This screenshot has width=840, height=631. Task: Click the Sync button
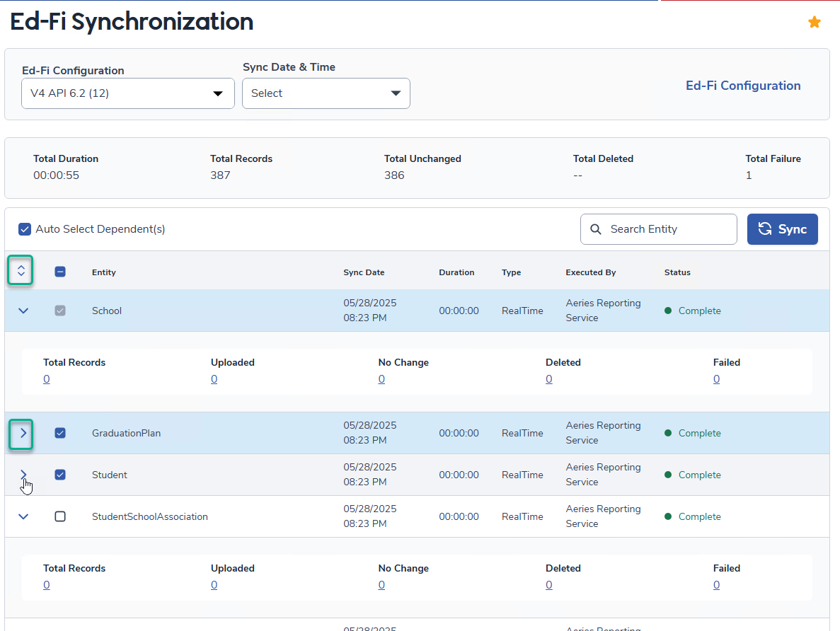(x=782, y=229)
